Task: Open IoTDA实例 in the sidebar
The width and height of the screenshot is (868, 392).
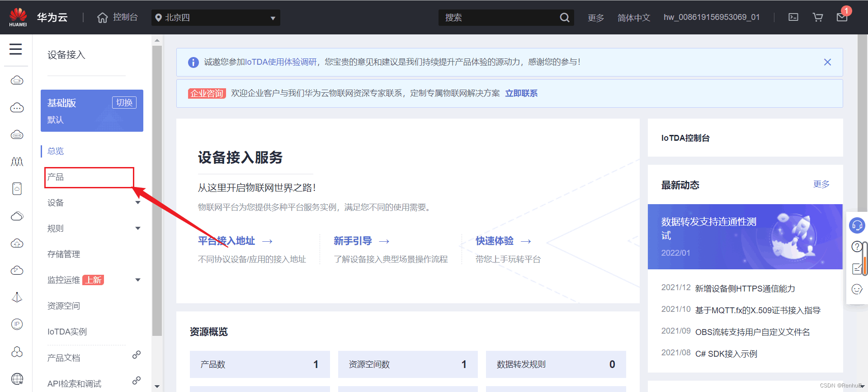Action: [x=67, y=332]
